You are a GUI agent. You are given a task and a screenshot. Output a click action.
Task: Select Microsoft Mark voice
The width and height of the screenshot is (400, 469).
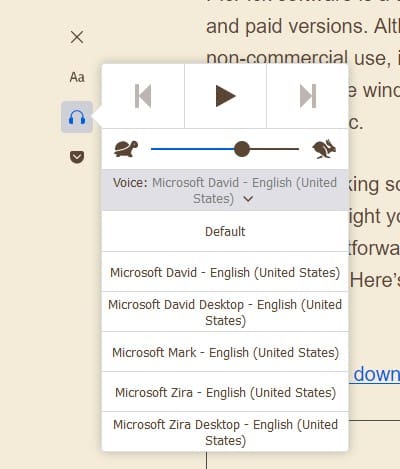pos(225,352)
